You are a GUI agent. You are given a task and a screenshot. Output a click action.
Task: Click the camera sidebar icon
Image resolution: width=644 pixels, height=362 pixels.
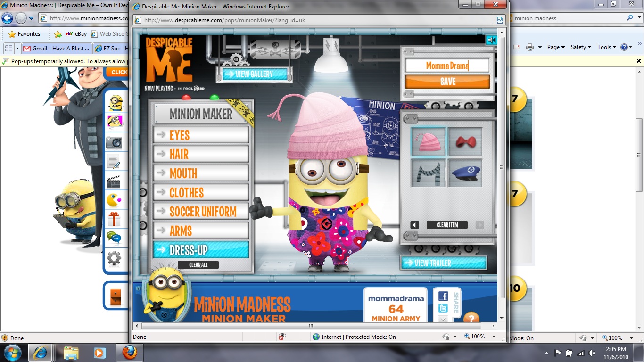(x=114, y=142)
